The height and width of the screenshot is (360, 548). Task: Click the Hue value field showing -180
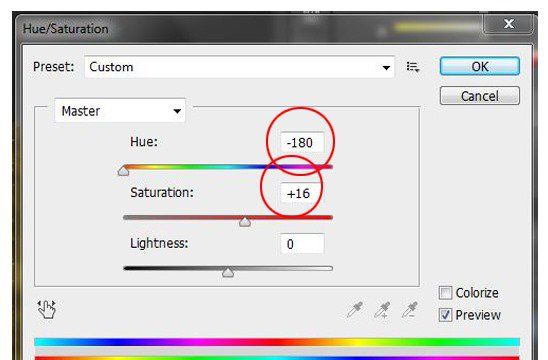[302, 142]
